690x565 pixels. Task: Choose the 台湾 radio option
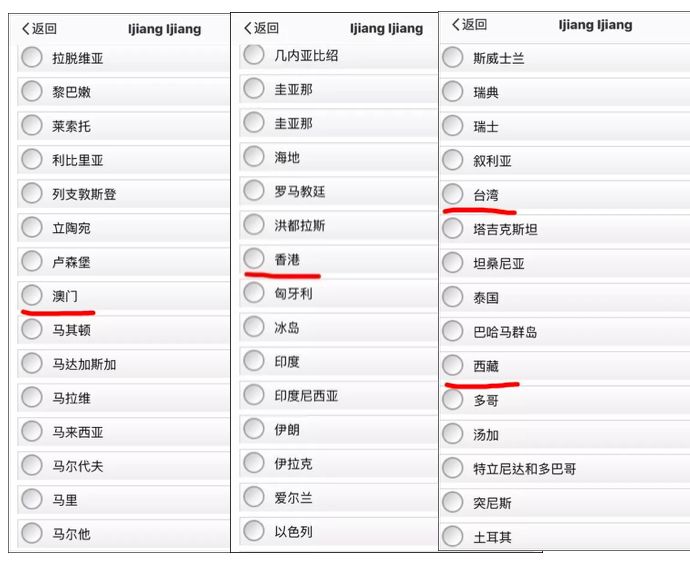coord(453,195)
